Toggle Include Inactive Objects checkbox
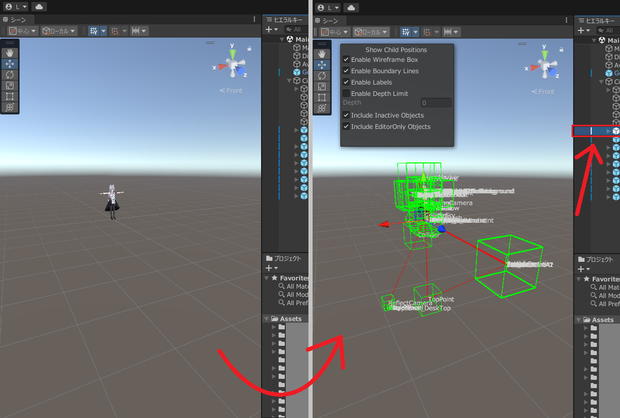Viewport: 620px width, 418px height. [346, 115]
